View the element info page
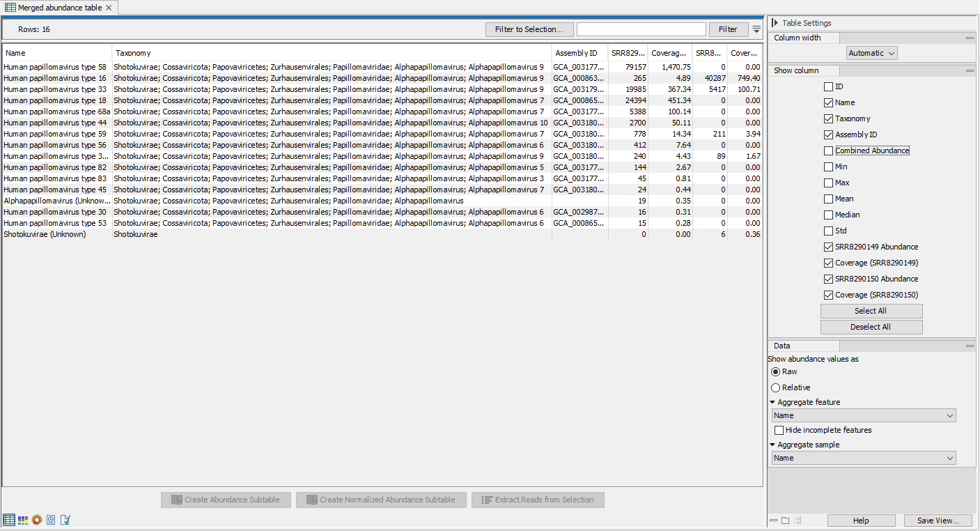This screenshot has width=980, height=531. (x=65, y=520)
